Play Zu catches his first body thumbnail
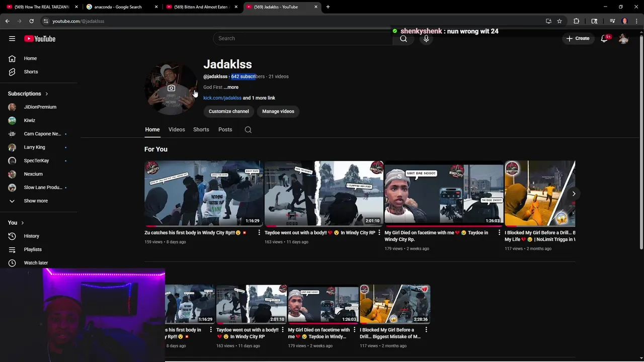The height and width of the screenshot is (362, 644). pos(204,194)
